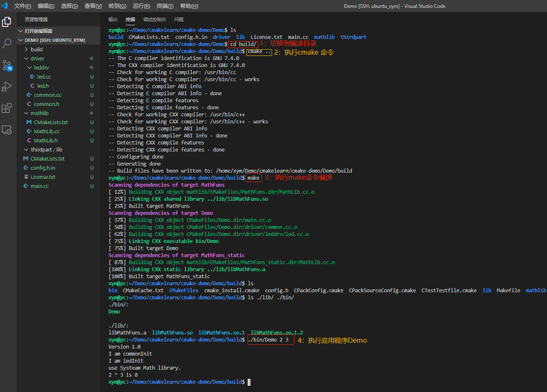Click the MathLib.h file icon

29,140
